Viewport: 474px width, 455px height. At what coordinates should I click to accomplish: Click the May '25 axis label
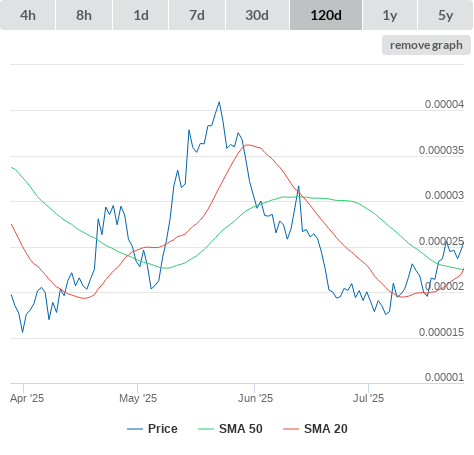pos(138,398)
